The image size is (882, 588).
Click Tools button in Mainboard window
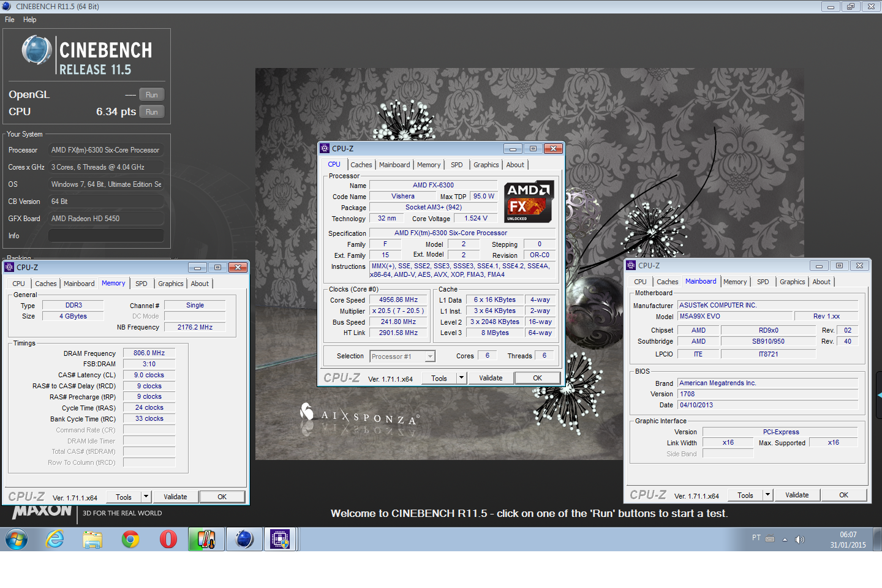[x=745, y=495]
